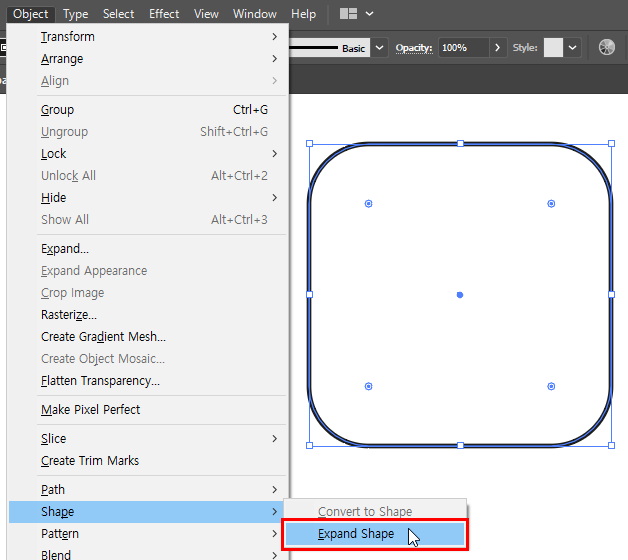This screenshot has height=560, width=628.
Task: Open the graphic Style dropdown arrow
Action: (572, 48)
